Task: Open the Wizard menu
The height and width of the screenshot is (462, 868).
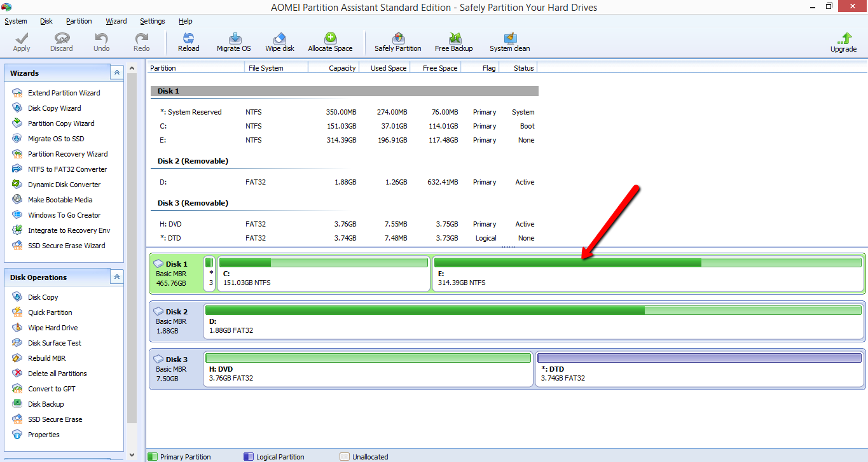Action: pos(116,21)
